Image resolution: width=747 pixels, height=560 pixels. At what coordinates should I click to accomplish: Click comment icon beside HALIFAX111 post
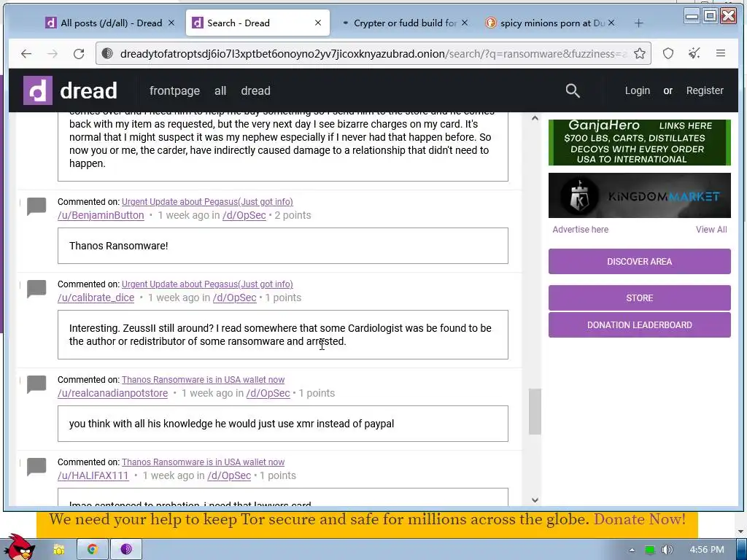(36, 467)
